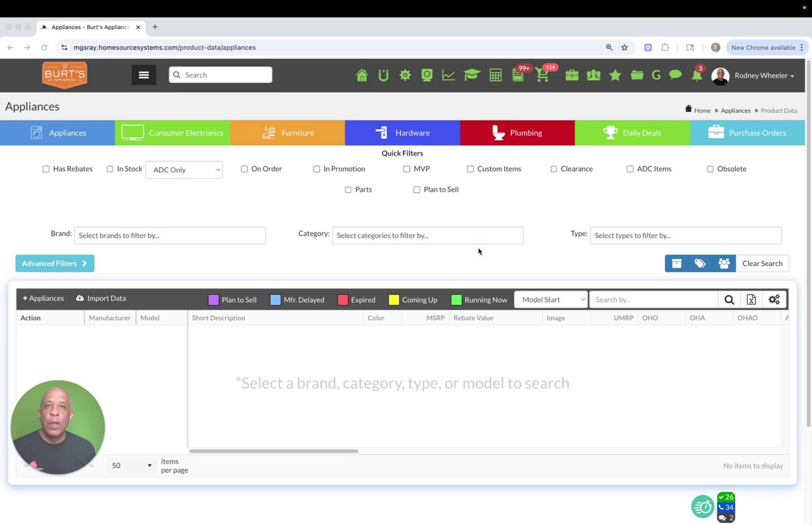Open the Chrome three-dot menu
This screenshot has width=812, height=525.
[802, 48]
